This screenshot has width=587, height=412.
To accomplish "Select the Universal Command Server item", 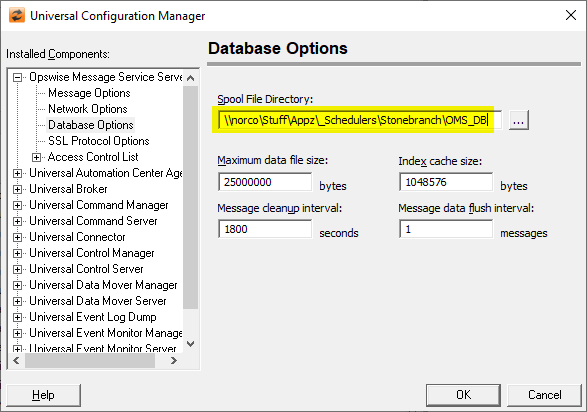I will (x=93, y=221).
